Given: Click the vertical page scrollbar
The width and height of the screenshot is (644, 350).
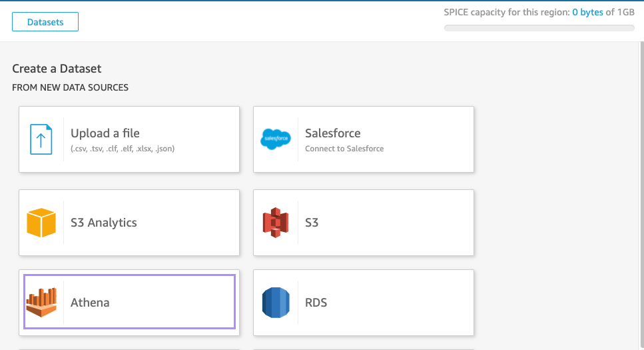Looking at the screenshot, I should 641,195.
